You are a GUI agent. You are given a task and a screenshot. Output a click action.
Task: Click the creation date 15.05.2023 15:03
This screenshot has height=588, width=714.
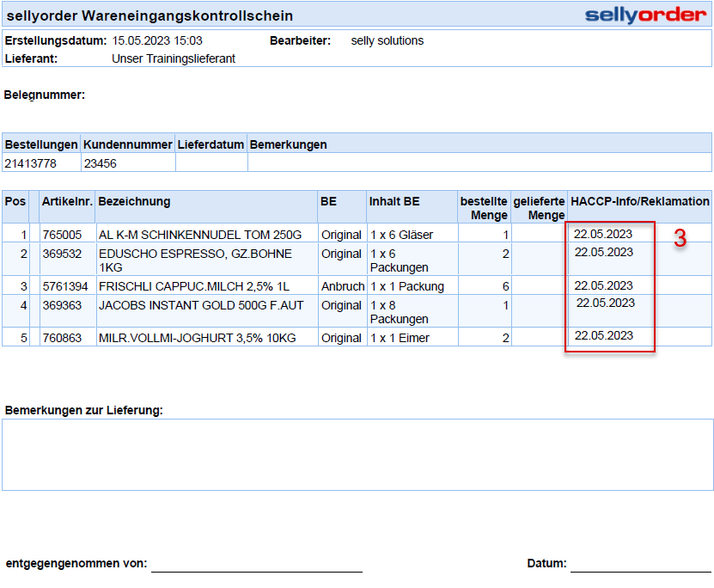(x=157, y=41)
